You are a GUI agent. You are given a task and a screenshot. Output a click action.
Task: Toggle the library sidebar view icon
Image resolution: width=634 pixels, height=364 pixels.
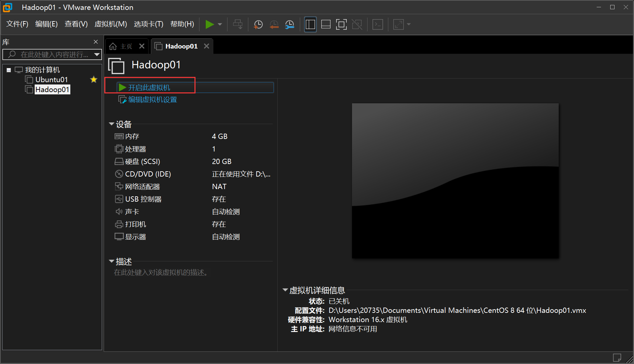pyautogui.click(x=310, y=24)
